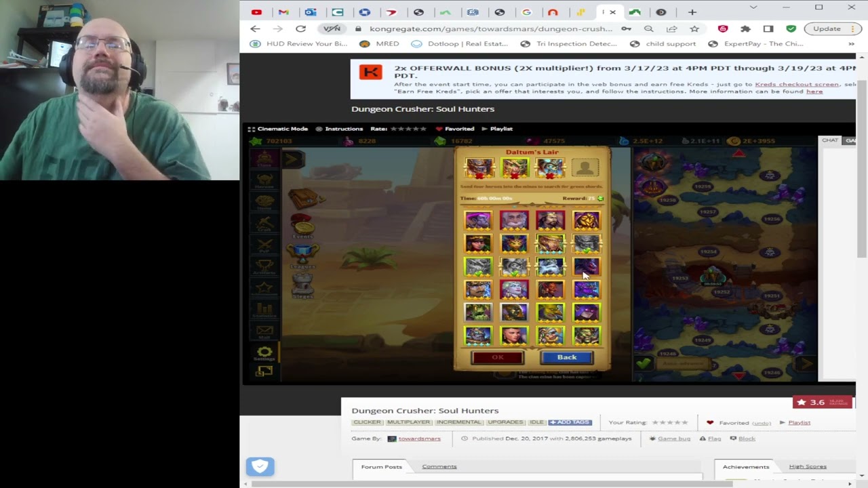Viewport: 868px width, 488px height.
Task: Click the leather book chest icon
Action: [x=306, y=197]
